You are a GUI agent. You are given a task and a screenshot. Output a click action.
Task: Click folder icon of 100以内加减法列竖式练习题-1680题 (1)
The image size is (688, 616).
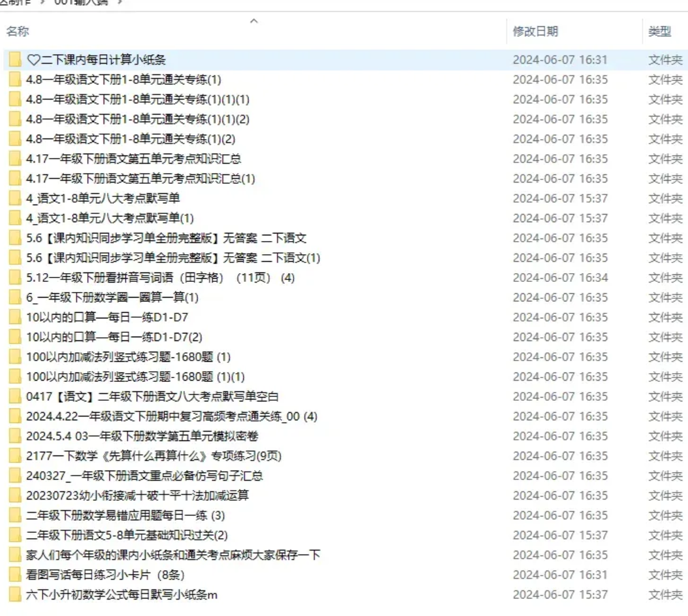pyautogui.click(x=15, y=357)
